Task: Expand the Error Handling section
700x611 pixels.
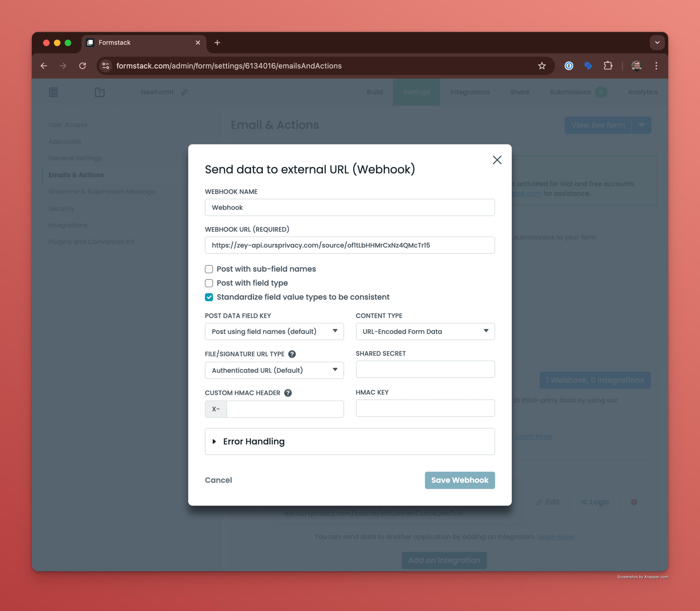Action: click(x=254, y=441)
